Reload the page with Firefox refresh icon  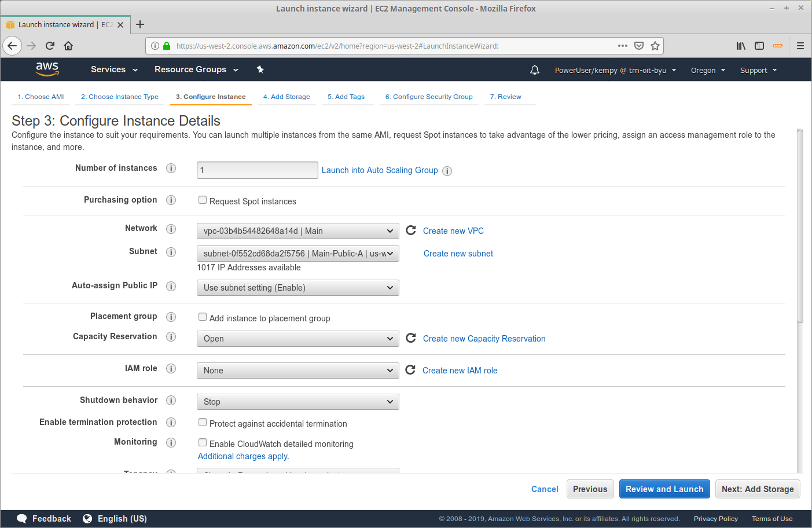50,46
